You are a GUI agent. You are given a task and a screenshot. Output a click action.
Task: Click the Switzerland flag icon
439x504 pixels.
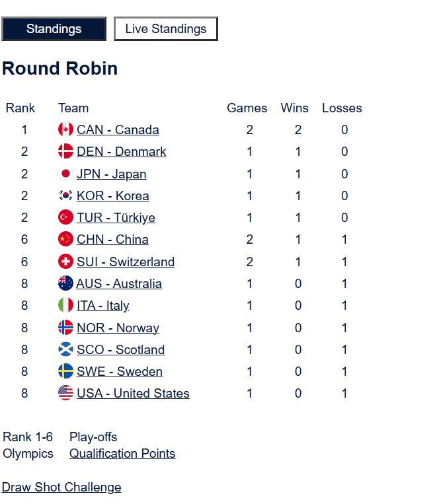(x=65, y=262)
